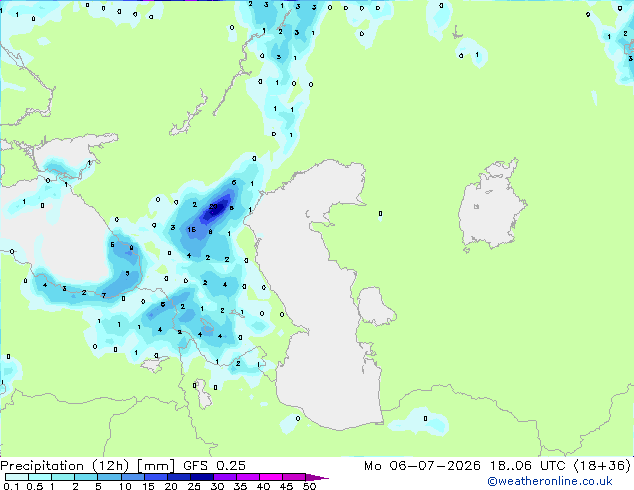Screen dimensions: 634x490
Task: Click the 2–5 mm legend color swatch
Action: coord(86,477)
